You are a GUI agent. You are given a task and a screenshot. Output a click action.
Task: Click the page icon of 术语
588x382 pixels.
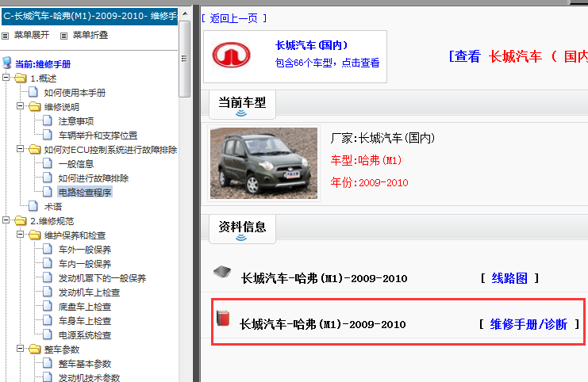33,206
